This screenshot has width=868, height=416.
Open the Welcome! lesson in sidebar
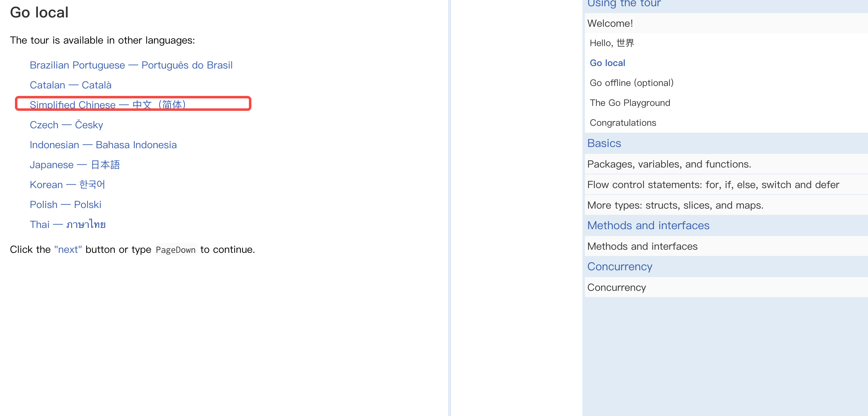(610, 23)
